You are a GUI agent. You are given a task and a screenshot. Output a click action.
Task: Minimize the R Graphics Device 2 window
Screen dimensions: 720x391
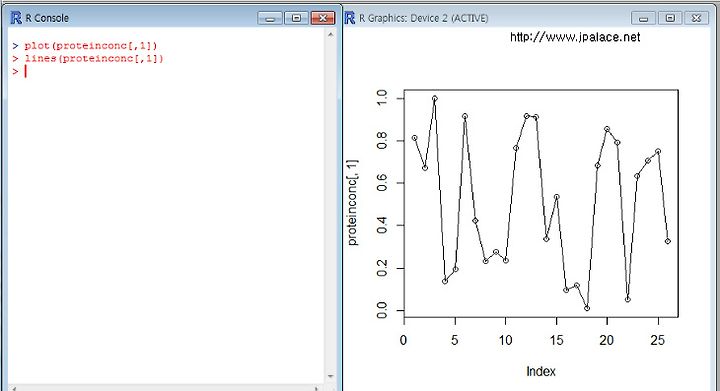(x=643, y=18)
